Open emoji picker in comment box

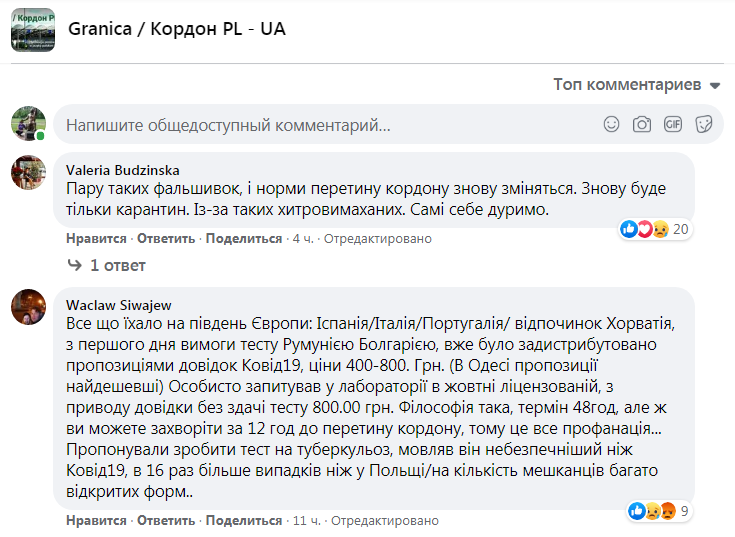coord(611,125)
